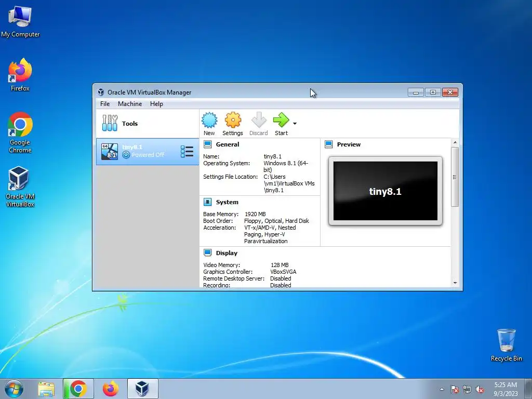
Task: Click the Remote Desktop Server Disabled value
Action: [x=281, y=278]
